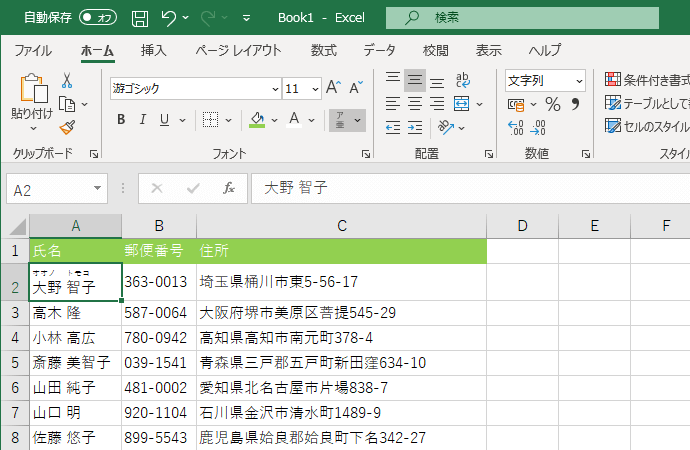Image resolution: width=690 pixels, height=450 pixels.
Task: Click セルのスタイル button
Action: pos(647,127)
